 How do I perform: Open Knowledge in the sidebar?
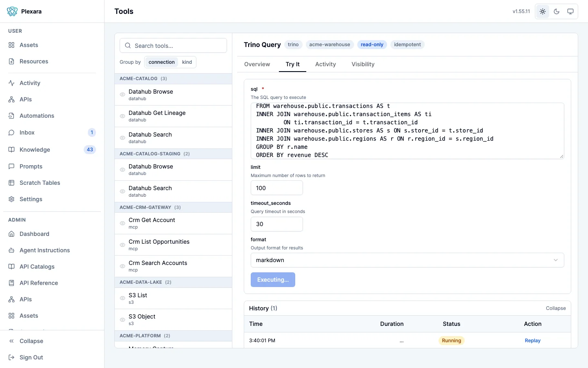pyautogui.click(x=52, y=150)
